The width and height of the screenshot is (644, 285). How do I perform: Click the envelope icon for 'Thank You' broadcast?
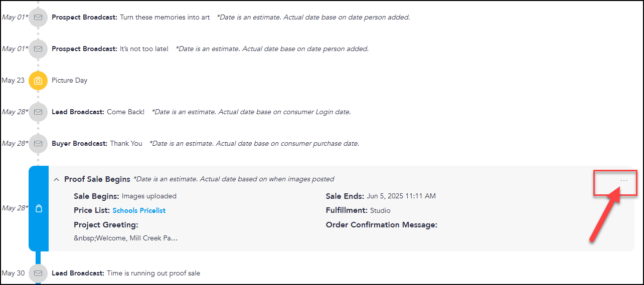(38, 143)
